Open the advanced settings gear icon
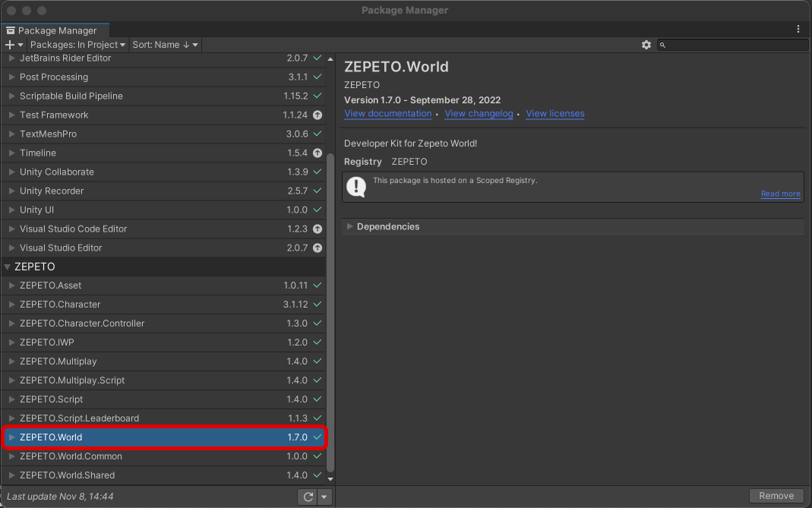This screenshot has height=508, width=812. 646,45
